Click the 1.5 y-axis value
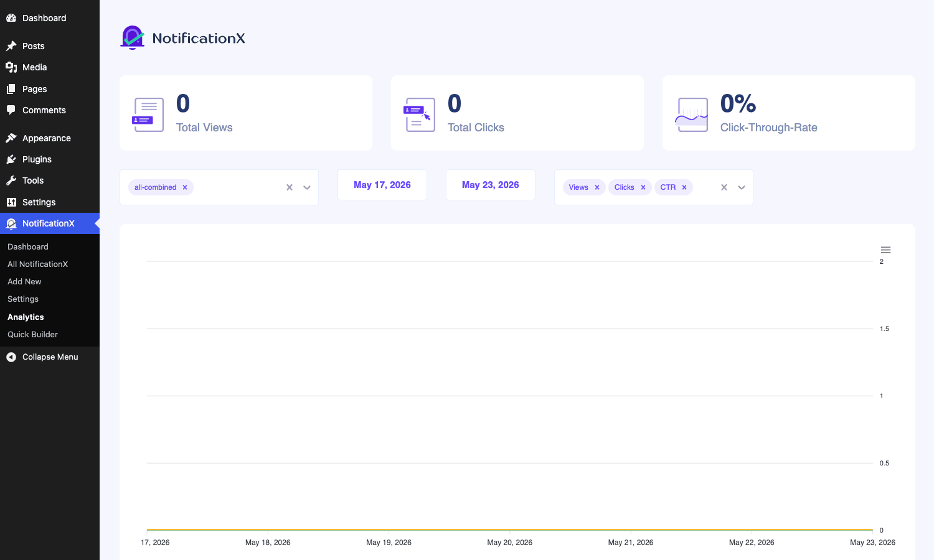934x560 pixels. (884, 329)
